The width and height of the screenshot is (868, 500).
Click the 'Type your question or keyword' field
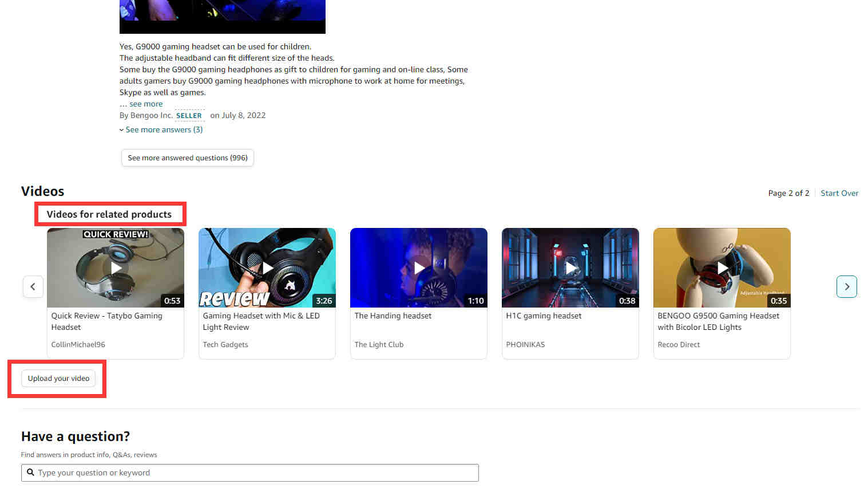[250, 473]
